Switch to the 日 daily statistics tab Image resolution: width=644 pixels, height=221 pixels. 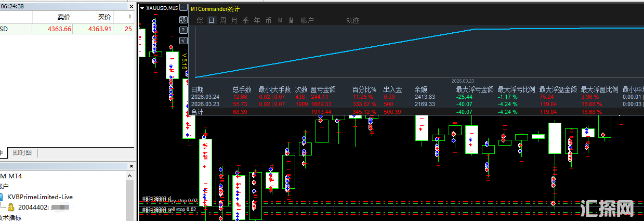point(211,20)
